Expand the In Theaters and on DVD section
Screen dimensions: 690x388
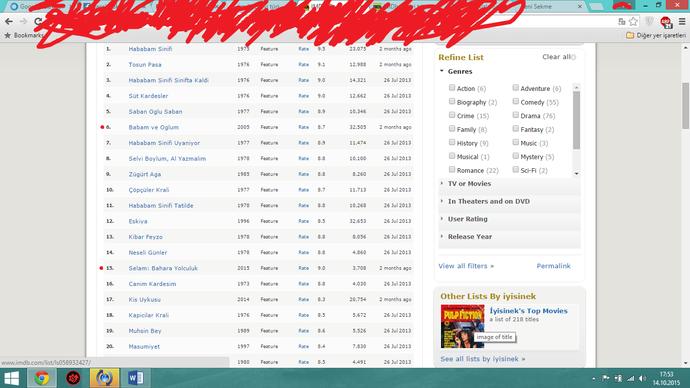pyautogui.click(x=510, y=201)
